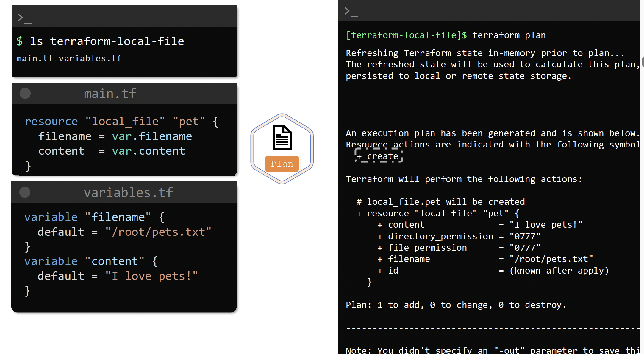Click the dashed-highlighted '+ create' symbol
Image resolution: width=644 pixels, height=354 pixels.
[379, 156]
